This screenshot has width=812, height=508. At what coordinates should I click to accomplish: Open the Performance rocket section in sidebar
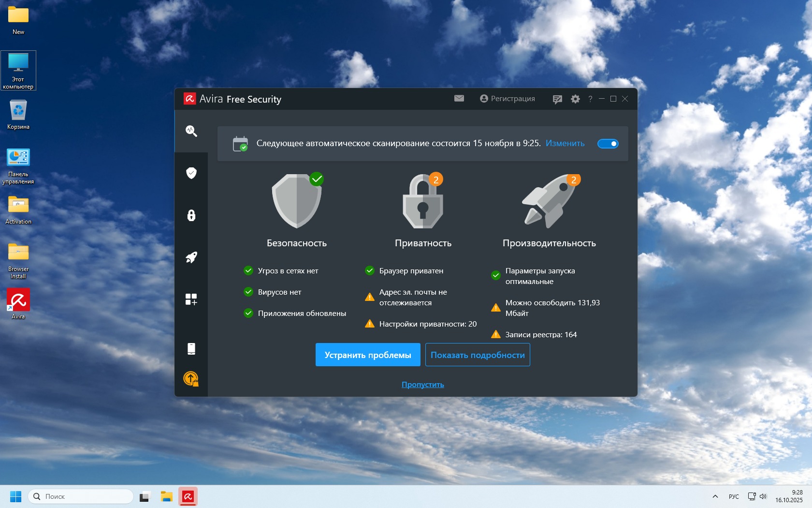(x=191, y=257)
